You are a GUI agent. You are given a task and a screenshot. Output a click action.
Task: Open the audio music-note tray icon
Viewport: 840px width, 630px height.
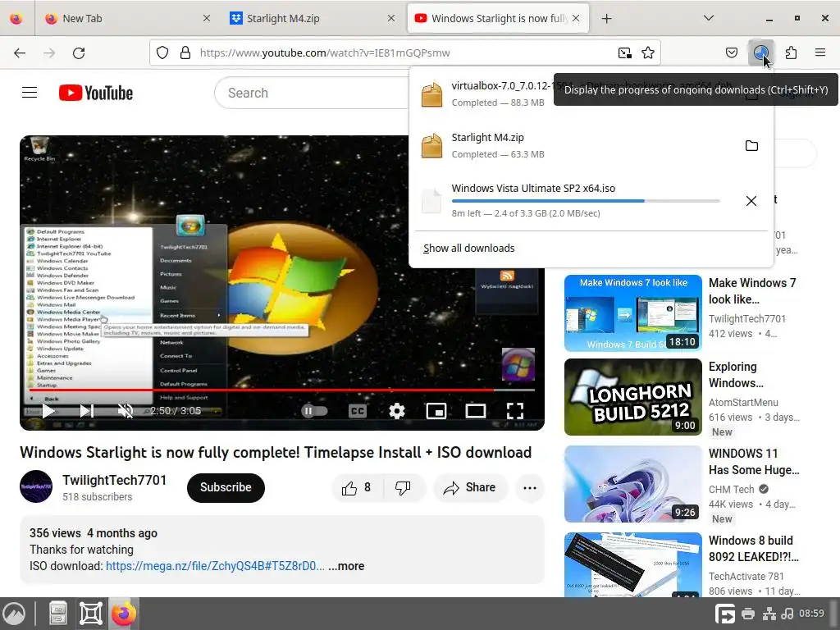pyautogui.click(x=787, y=614)
